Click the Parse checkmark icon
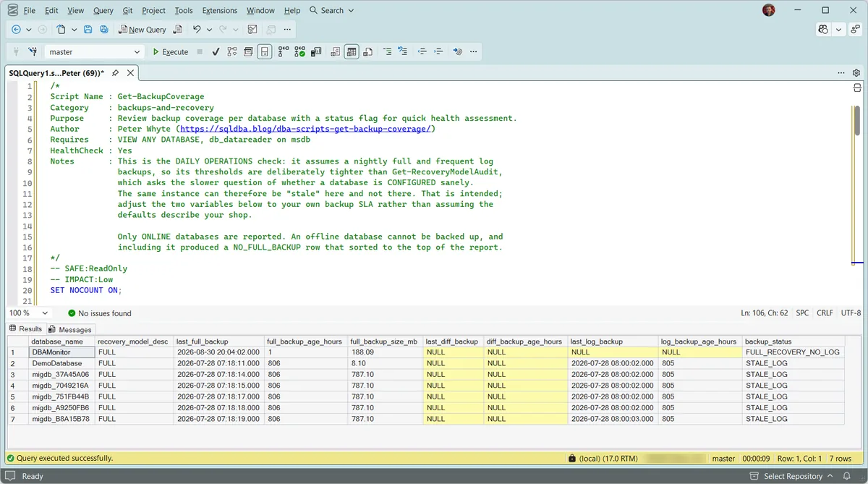Image resolution: width=868 pixels, height=484 pixels. pyautogui.click(x=216, y=52)
